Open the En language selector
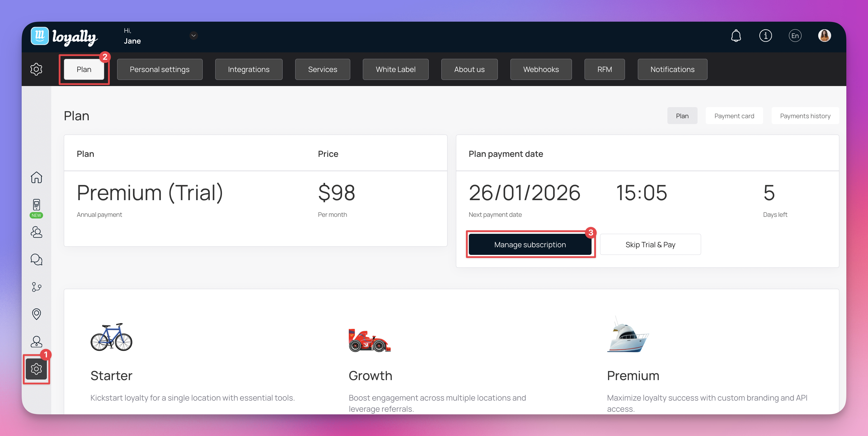The height and width of the screenshot is (436, 868). point(795,36)
